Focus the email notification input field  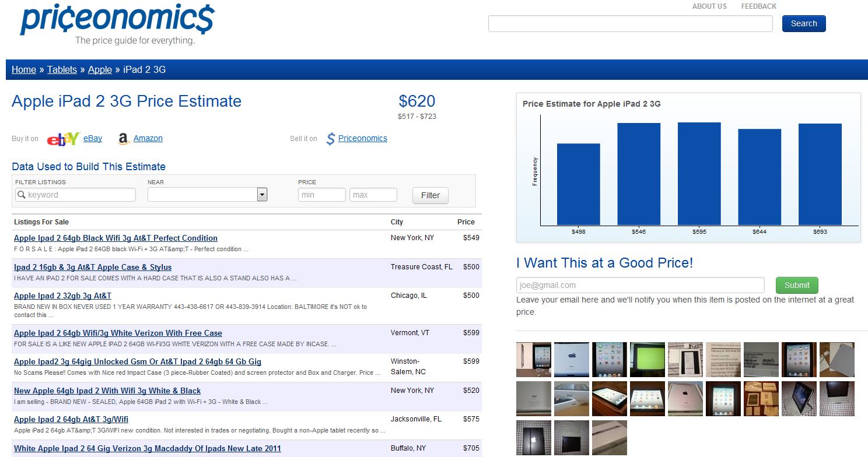point(640,285)
